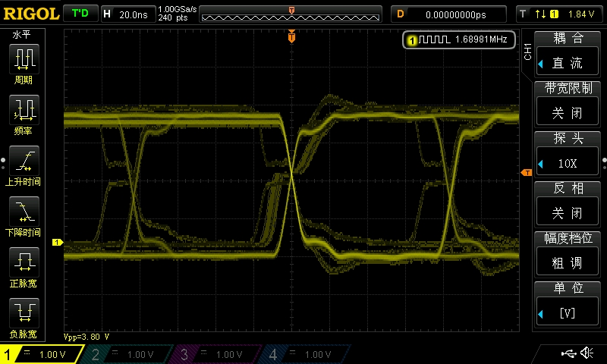Select channel 1 tab at 1.00 V
The width and height of the screenshot is (607, 364).
click(x=42, y=354)
